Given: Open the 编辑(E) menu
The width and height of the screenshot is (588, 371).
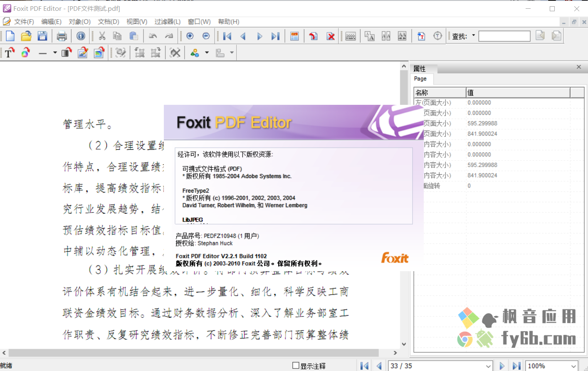Looking at the screenshot, I should point(52,22).
